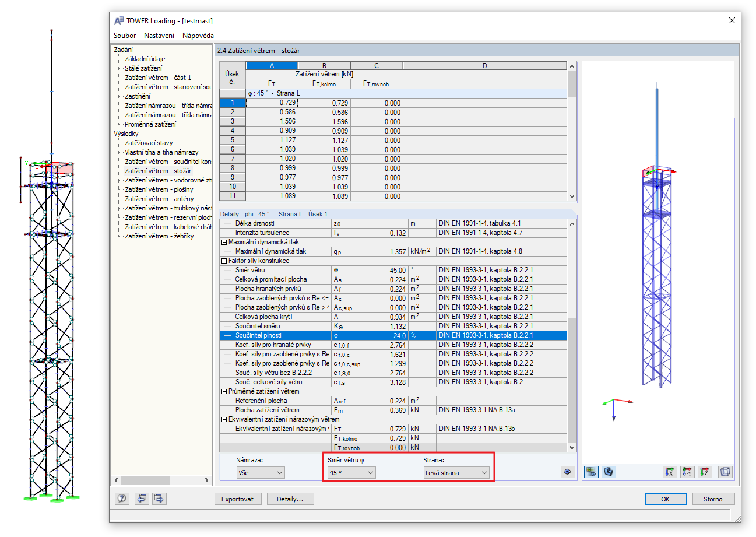
Task: Switch to isometric view cube icon
Action: pyautogui.click(x=726, y=472)
